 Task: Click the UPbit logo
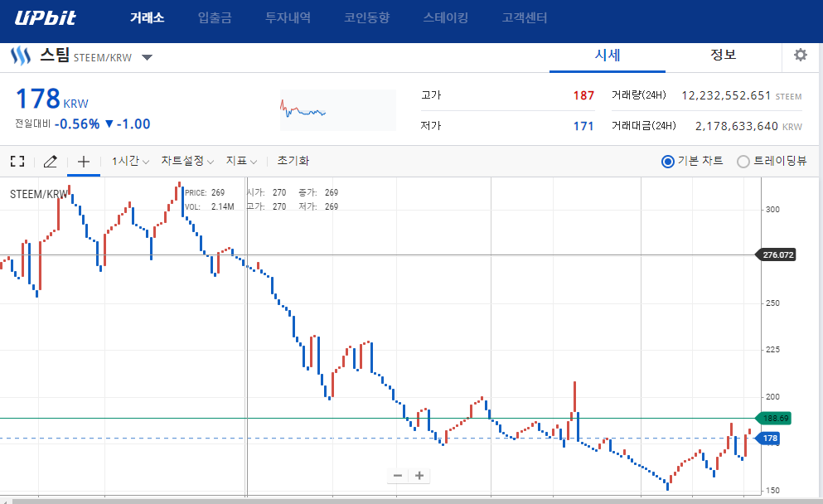pyautogui.click(x=45, y=18)
